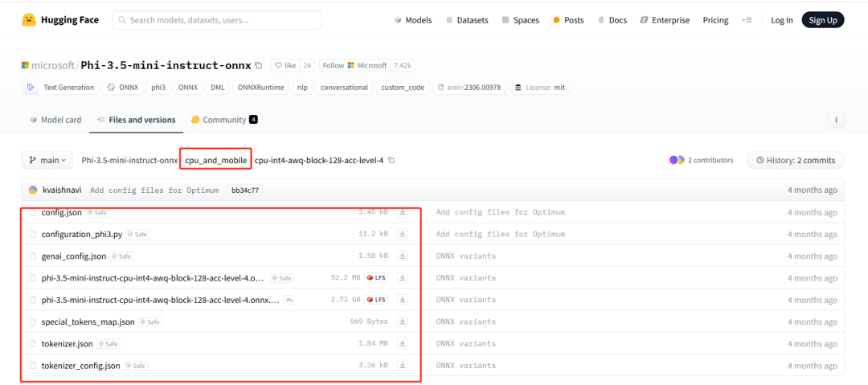Open the config.json file
This screenshot has width=868, height=385.
pos(63,212)
